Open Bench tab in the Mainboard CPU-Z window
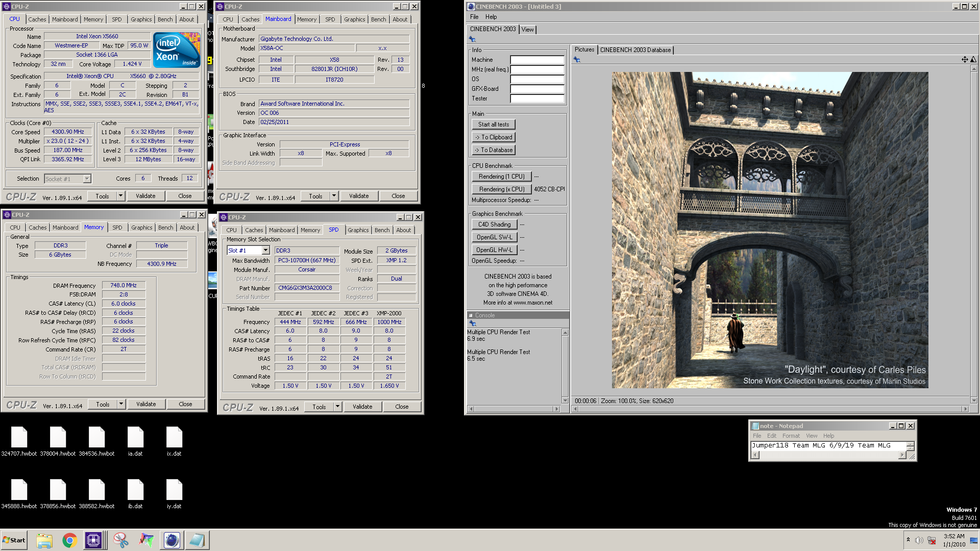980x551 pixels. [378, 19]
